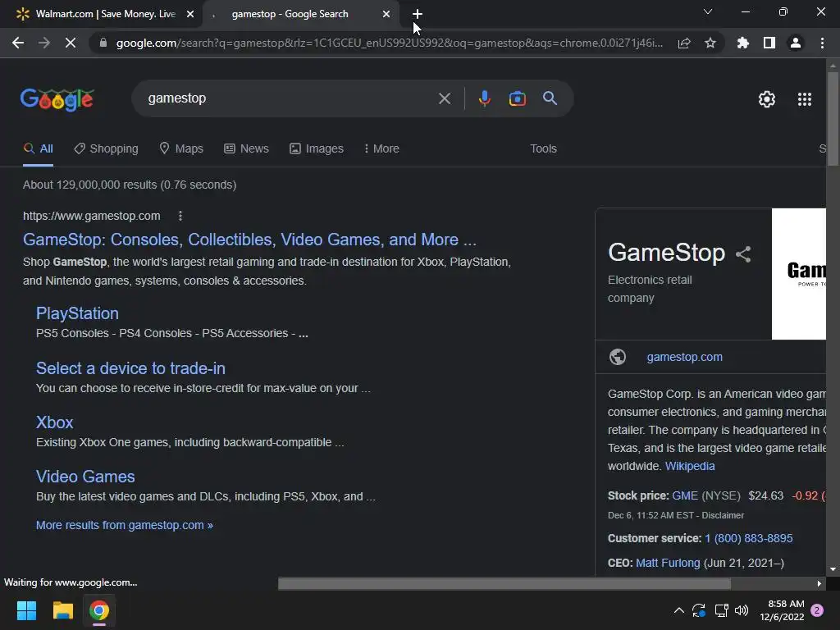
Task: Click the Chrome taskbar icon
Action: tap(99, 610)
